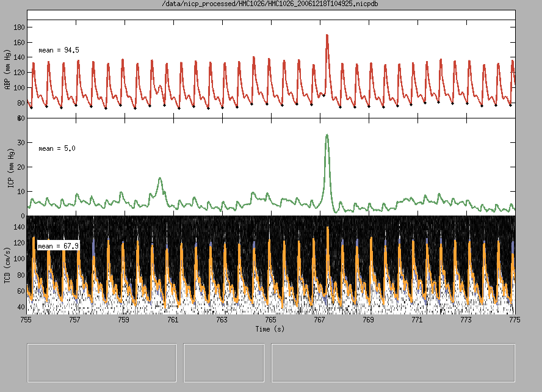This screenshot has width=542, height=392.
Task: Click the TCD 'mean = 67.9' label box
Action: pyautogui.click(x=59, y=246)
